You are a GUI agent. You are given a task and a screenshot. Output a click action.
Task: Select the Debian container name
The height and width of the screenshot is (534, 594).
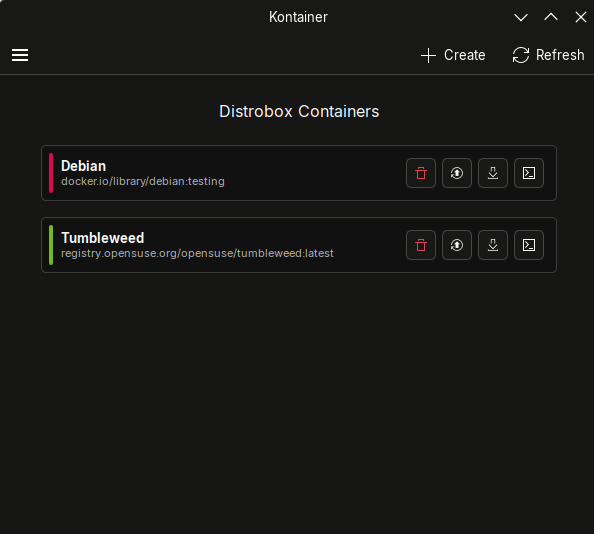(83, 166)
